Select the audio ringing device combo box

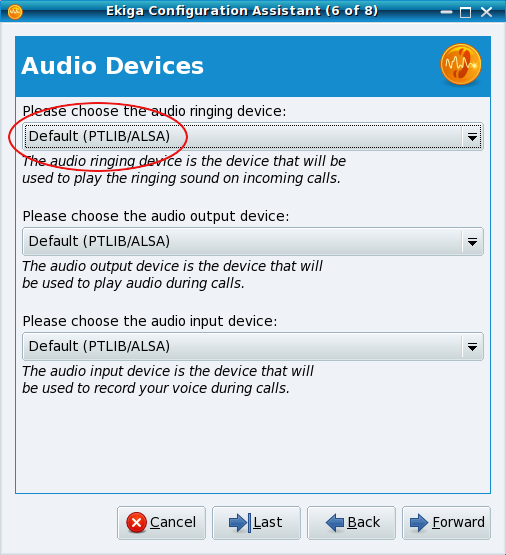coord(253,136)
